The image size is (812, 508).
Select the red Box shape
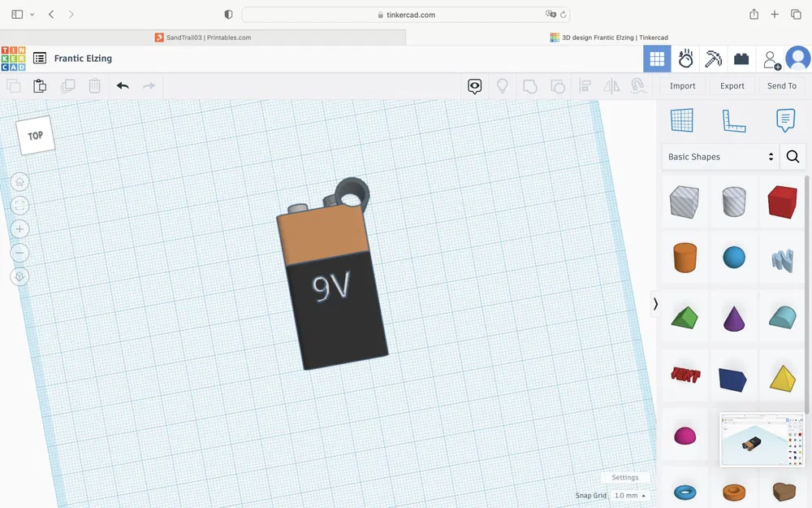pos(782,202)
